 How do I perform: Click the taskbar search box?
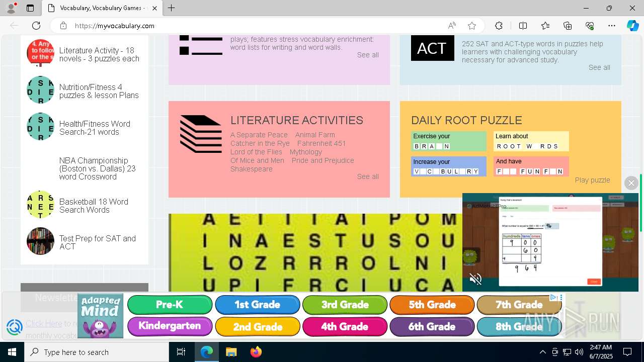[97, 352]
